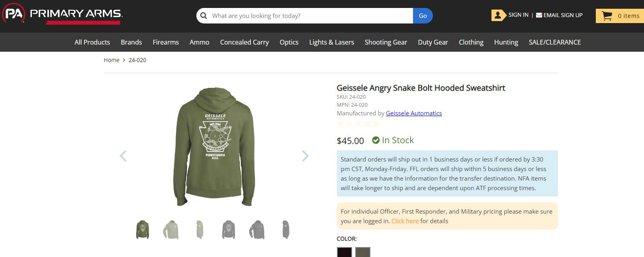Open the Lights & Lasers menu
Viewport: 644px width, 257px height.
click(331, 42)
